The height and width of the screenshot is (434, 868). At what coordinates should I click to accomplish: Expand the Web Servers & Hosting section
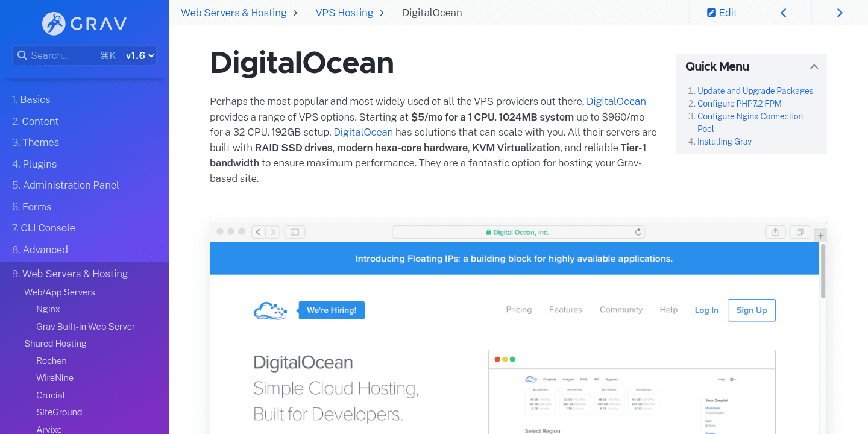[75, 273]
